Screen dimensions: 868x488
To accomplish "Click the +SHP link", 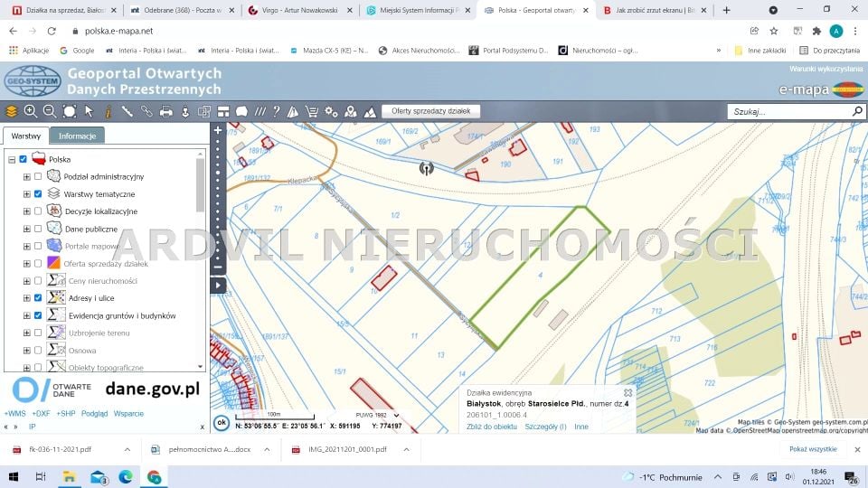I will (x=65, y=413).
